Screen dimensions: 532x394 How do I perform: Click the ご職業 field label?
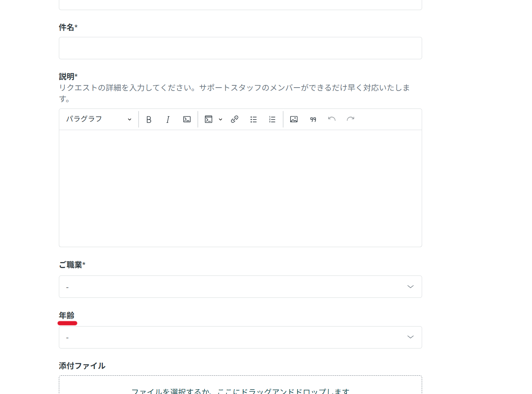click(72, 265)
